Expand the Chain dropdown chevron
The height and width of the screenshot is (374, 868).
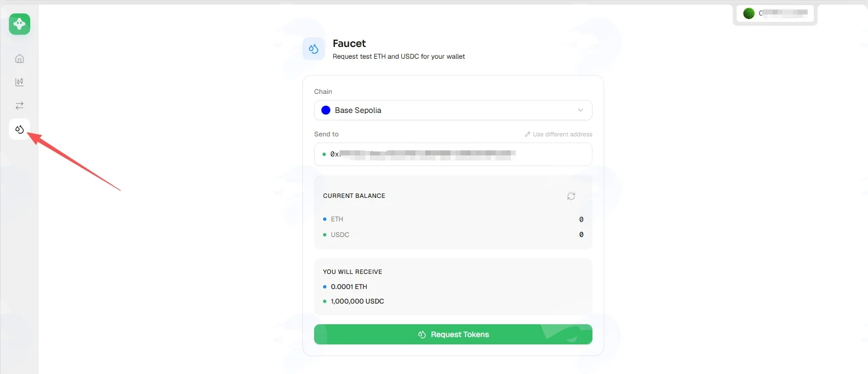point(581,110)
